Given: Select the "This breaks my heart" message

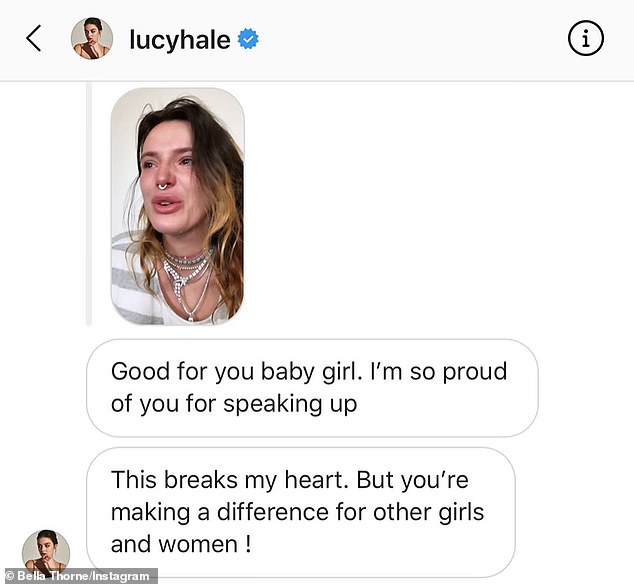Looking at the screenshot, I should (x=300, y=512).
